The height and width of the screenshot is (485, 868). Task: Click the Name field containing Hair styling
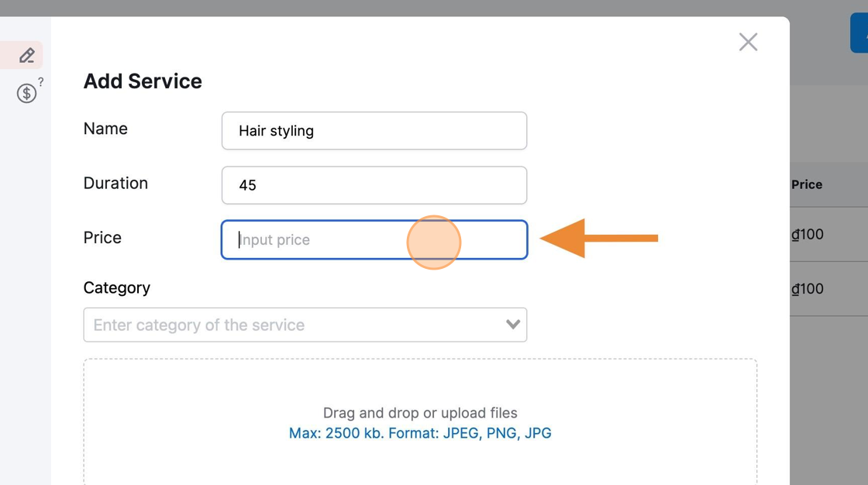(374, 131)
